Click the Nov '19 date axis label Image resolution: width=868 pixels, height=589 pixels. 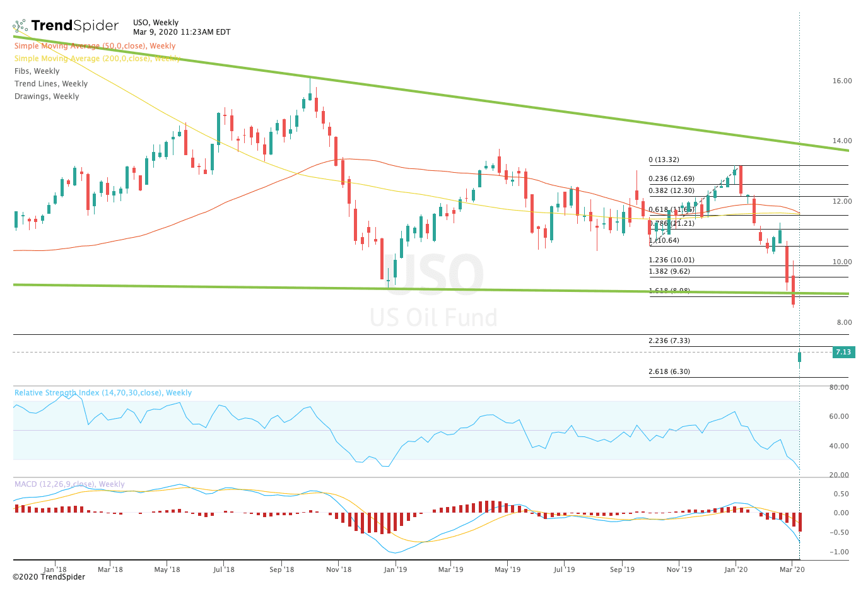tap(679, 569)
